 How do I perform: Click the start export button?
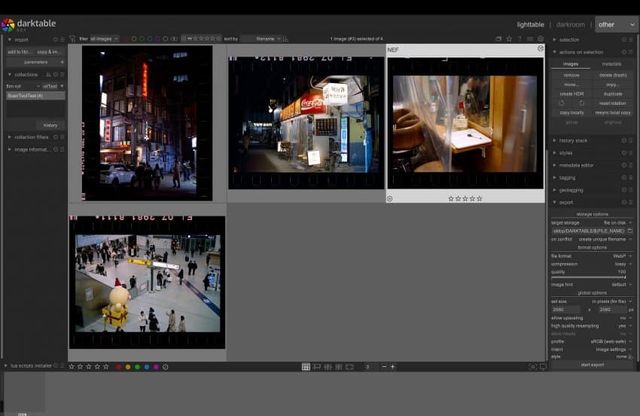[x=593, y=365]
